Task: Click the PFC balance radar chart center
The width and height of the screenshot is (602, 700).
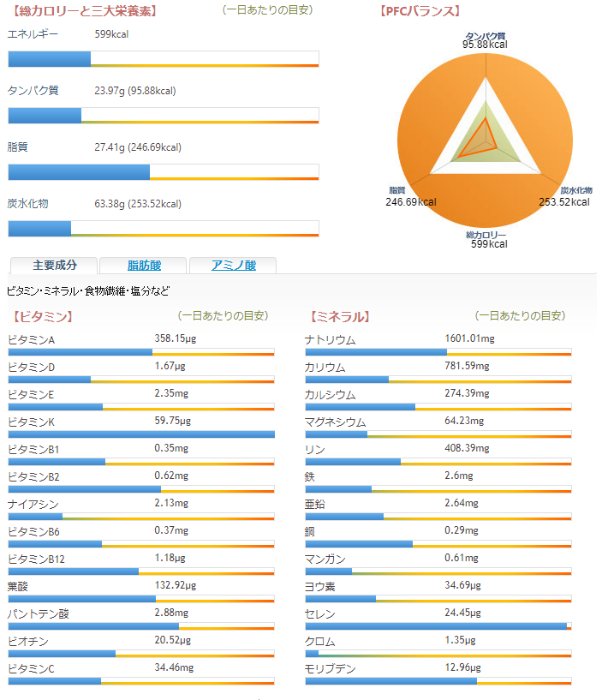Action: [x=486, y=137]
